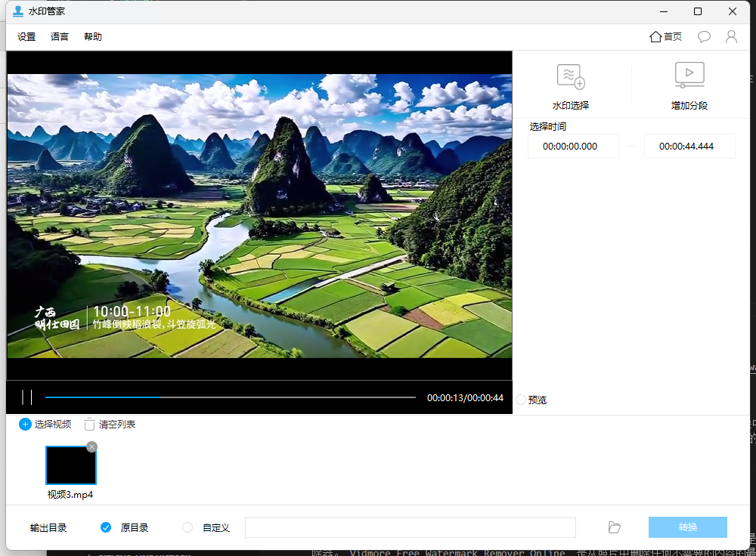Go to 首页 home page
Screen dimensions: 756x556
(665, 36)
